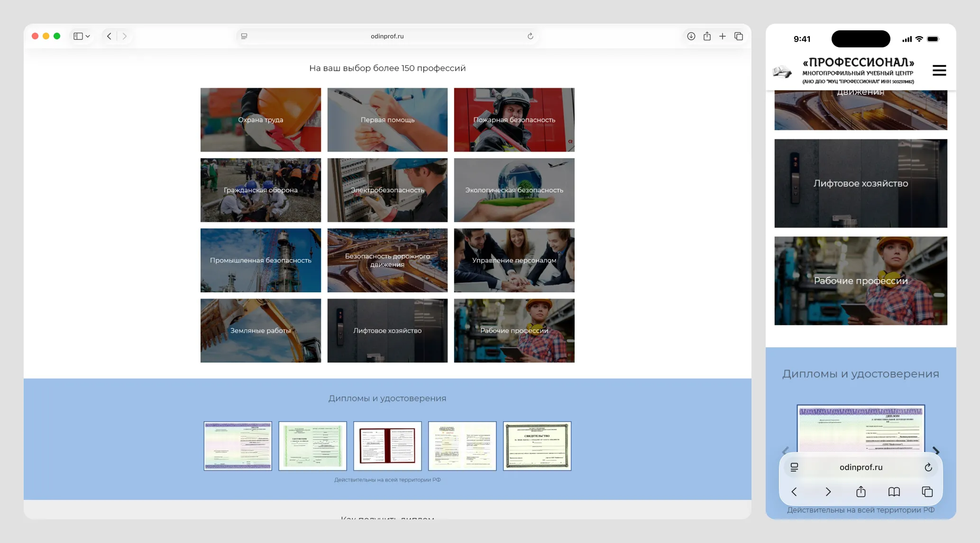Open the Охрана труда category tile

[260, 120]
